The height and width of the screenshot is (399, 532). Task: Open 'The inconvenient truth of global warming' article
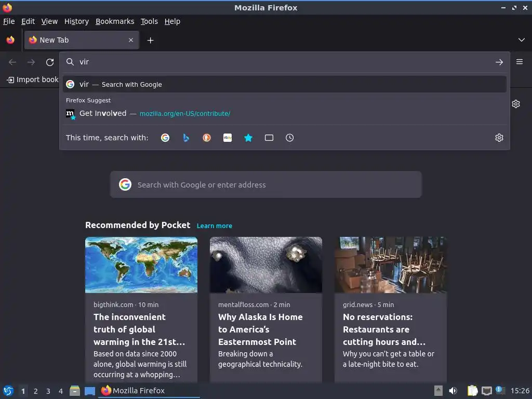pyautogui.click(x=139, y=329)
